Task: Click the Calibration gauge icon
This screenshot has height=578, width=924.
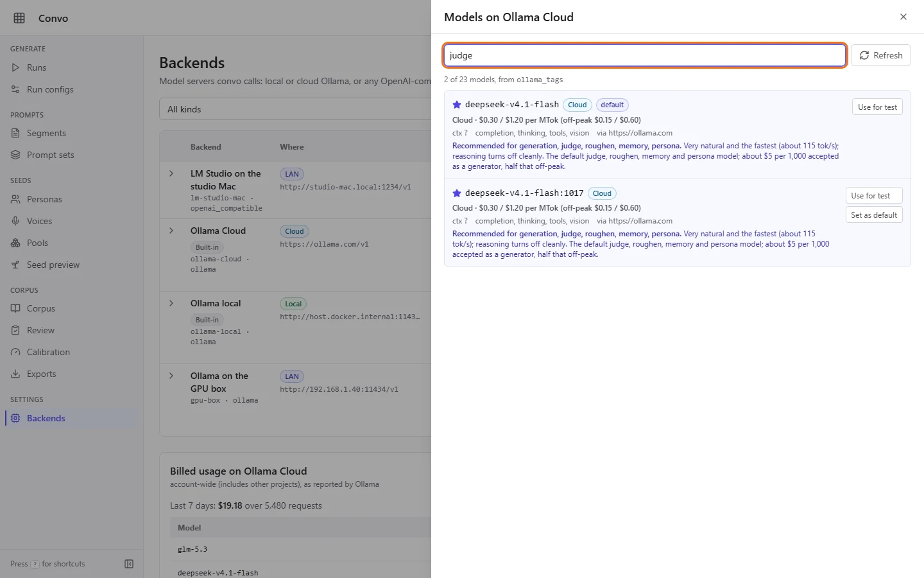Action: [x=15, y=352]
